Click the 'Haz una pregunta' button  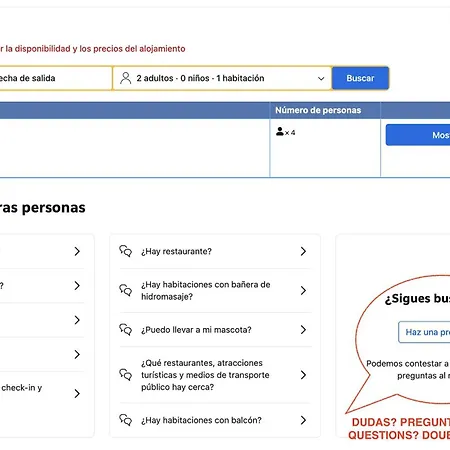coord(424,332)
